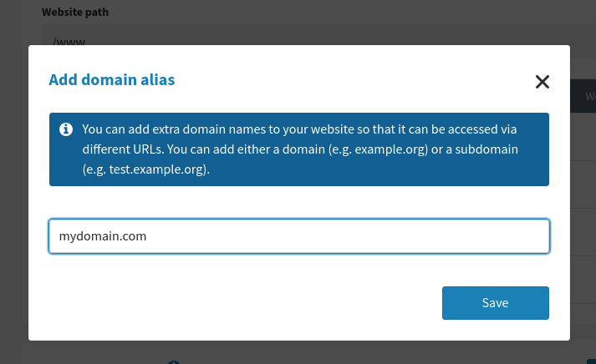Click the "mydomain.com" text in the field
The width and height of the screenshot is (596, 364).
102,236
